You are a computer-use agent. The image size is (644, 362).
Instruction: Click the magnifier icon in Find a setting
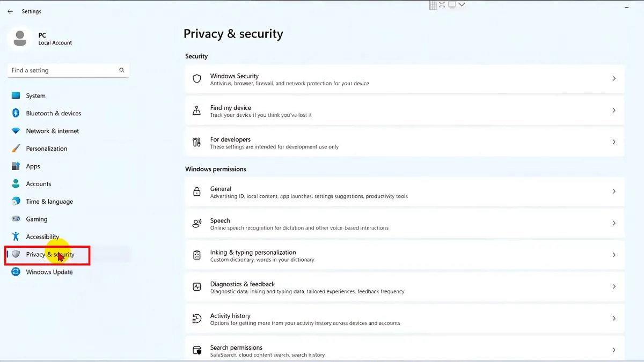122,70
